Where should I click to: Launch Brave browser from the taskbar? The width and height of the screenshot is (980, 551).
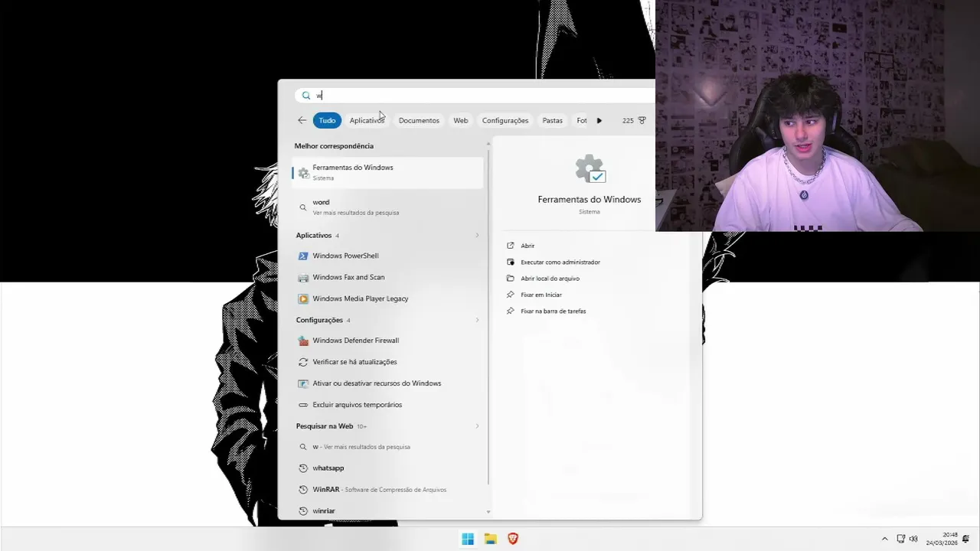pyautogui.click(x=513, y=539)
